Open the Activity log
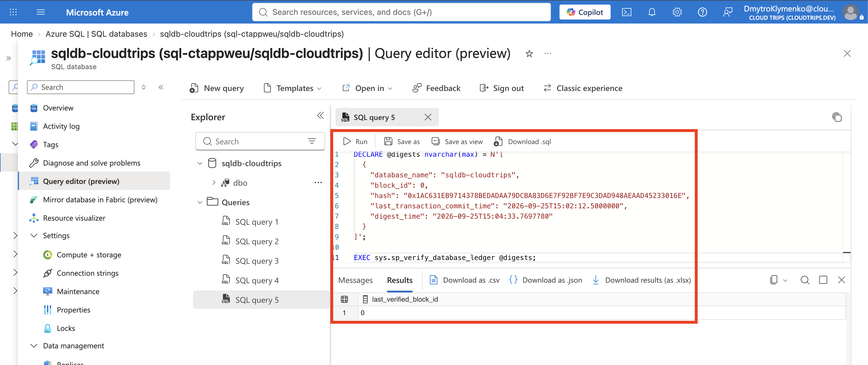This screenshot has height=365, width=868. pyautogui.click(x=61, y=126)
